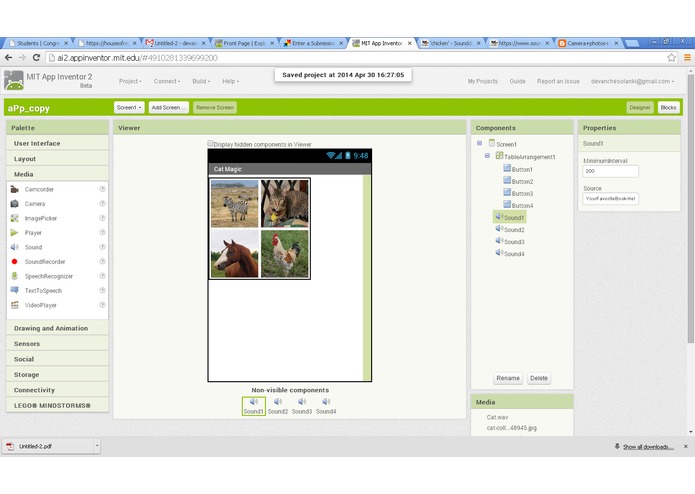Image resolution: width=695 pixels, height=494 pixels.
Task: Select the Player palette component
Action: pyautogui.click(x=33, y=233)
